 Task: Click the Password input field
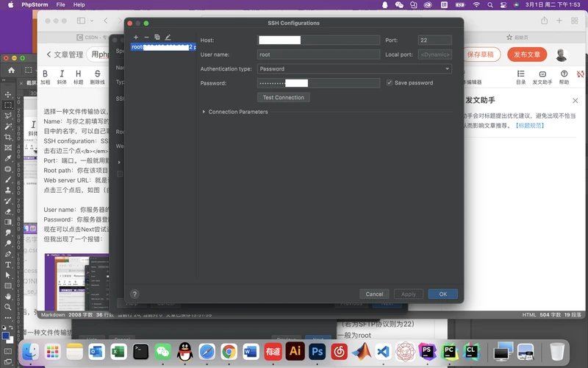[x=319, y=83]
